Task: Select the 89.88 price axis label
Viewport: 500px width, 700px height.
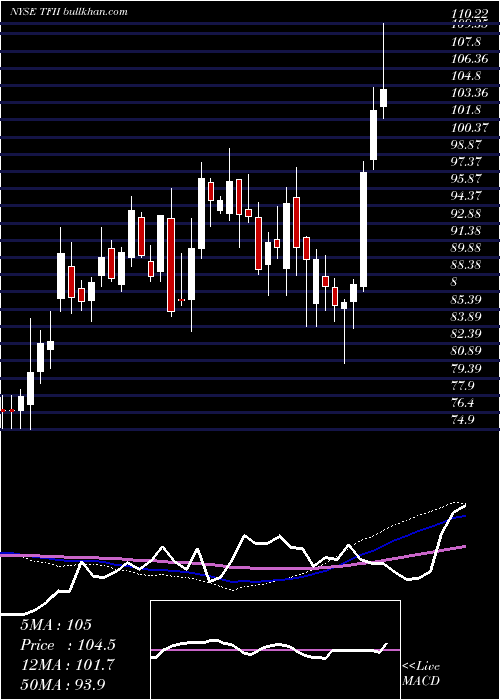Action: 466,248
